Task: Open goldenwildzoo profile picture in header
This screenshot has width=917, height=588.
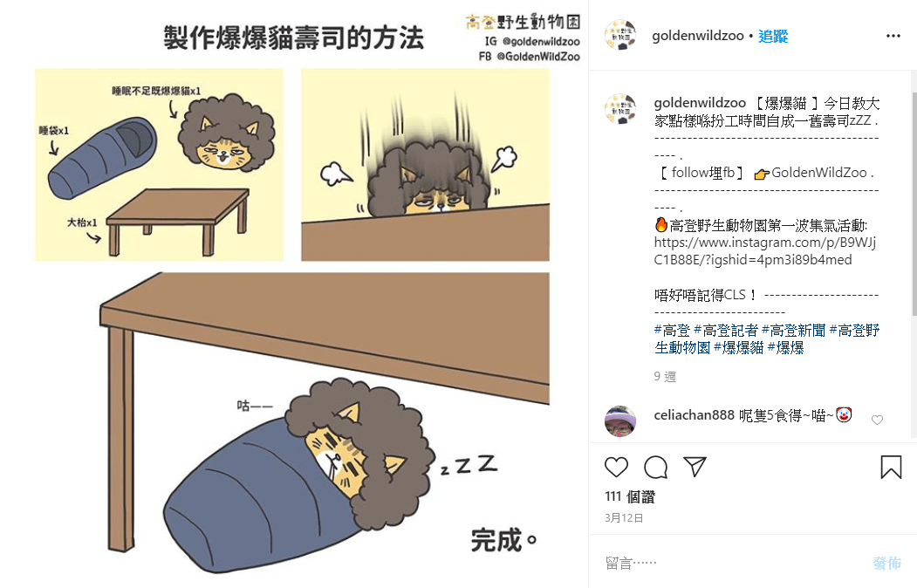Action: pyautogui.click(x=619, y=35)
